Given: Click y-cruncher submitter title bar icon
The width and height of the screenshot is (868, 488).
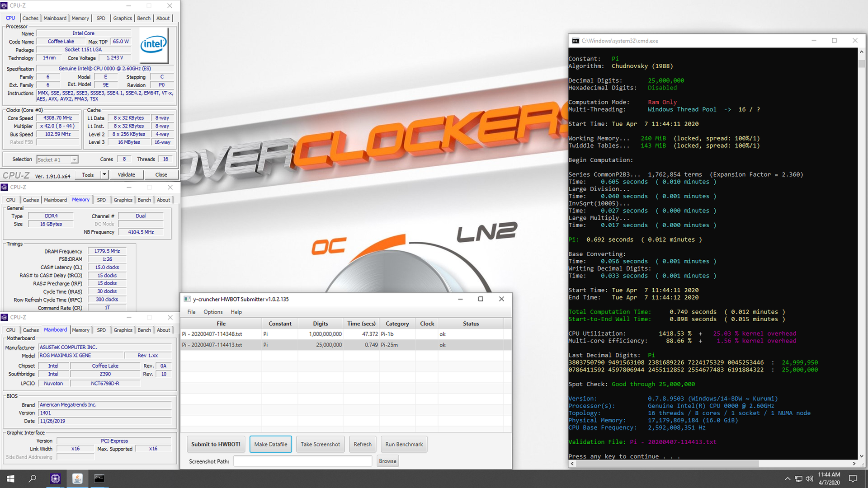Looking at the screenshot, I should click(x=187, y=299).
